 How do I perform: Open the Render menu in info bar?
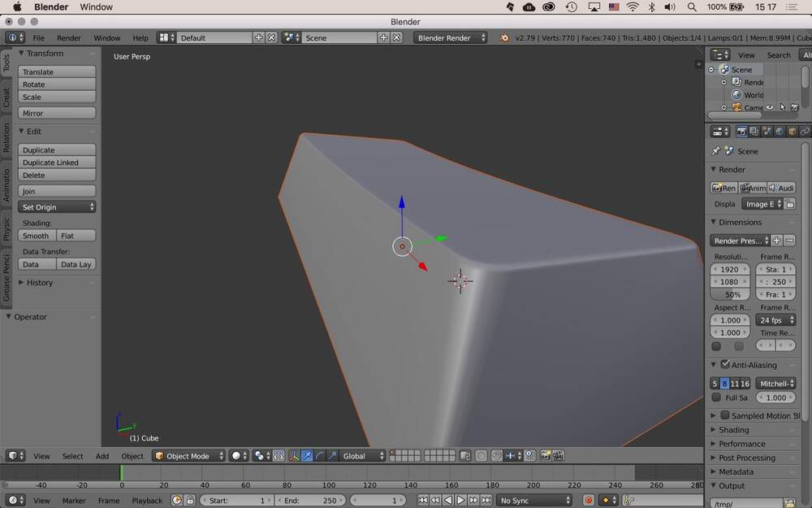pos(69,38)
